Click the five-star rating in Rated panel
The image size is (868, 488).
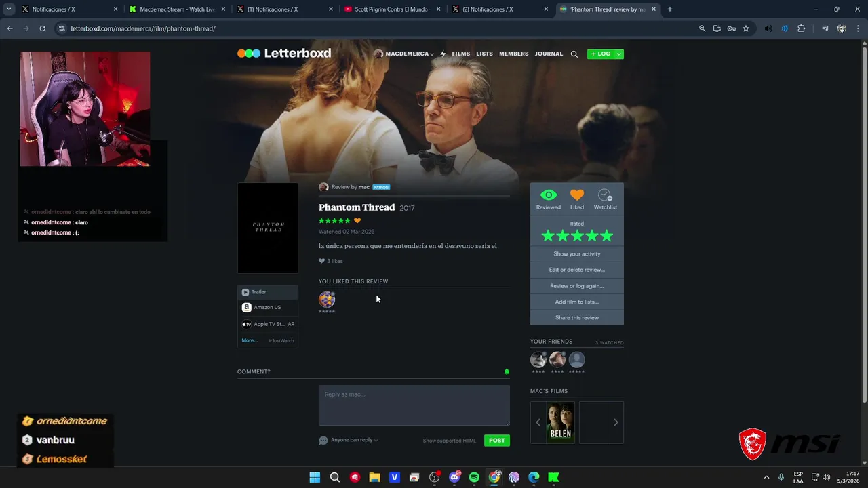point(577,236)
